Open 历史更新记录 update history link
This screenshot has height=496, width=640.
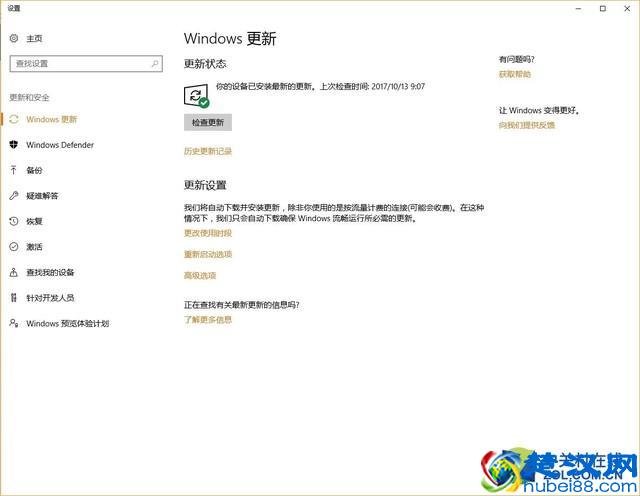(x=208, y=151)
